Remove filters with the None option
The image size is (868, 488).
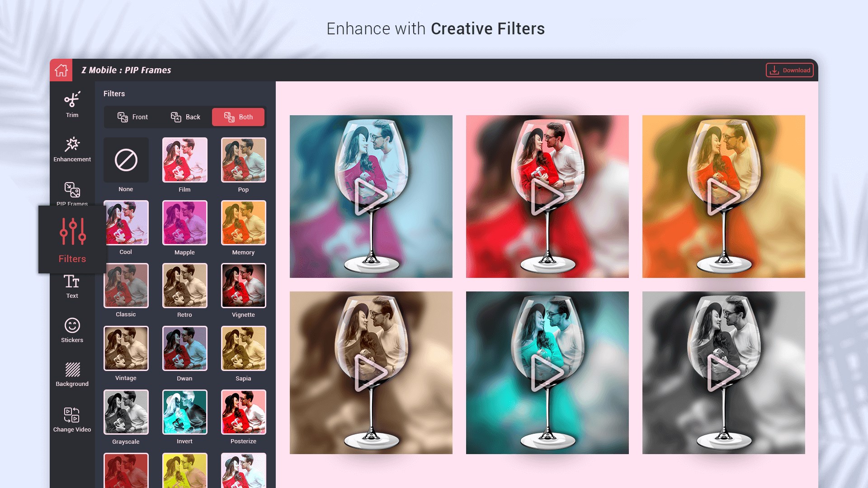click(126, 160)
